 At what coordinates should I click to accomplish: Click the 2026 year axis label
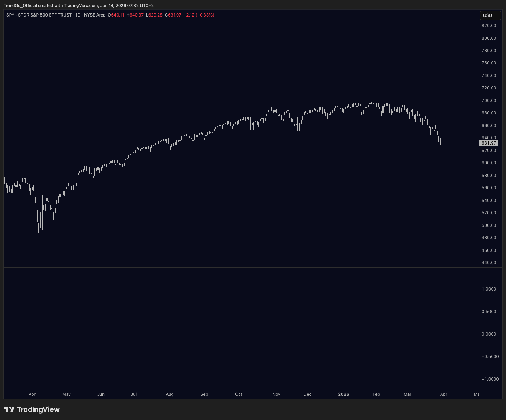click(343, 394)
